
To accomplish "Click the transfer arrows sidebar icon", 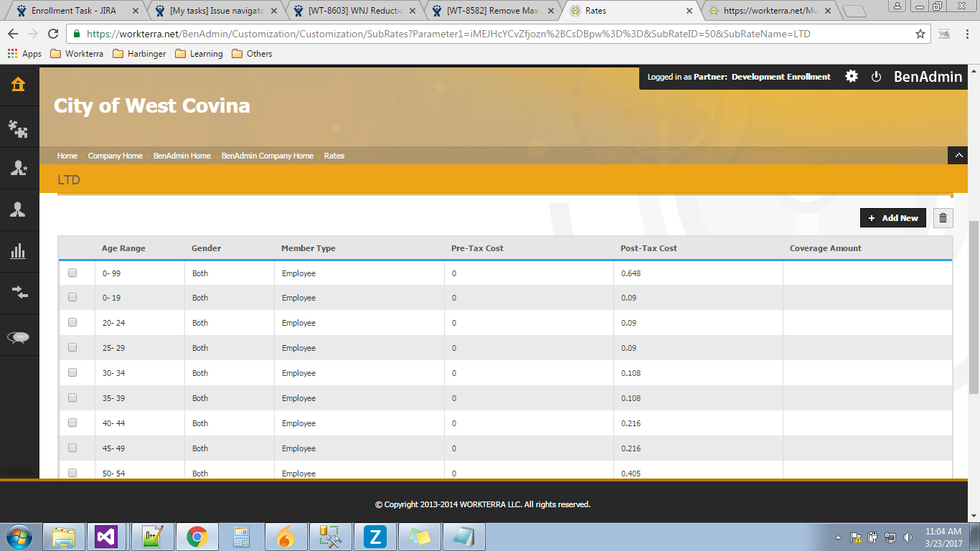I will click(19, 293).
